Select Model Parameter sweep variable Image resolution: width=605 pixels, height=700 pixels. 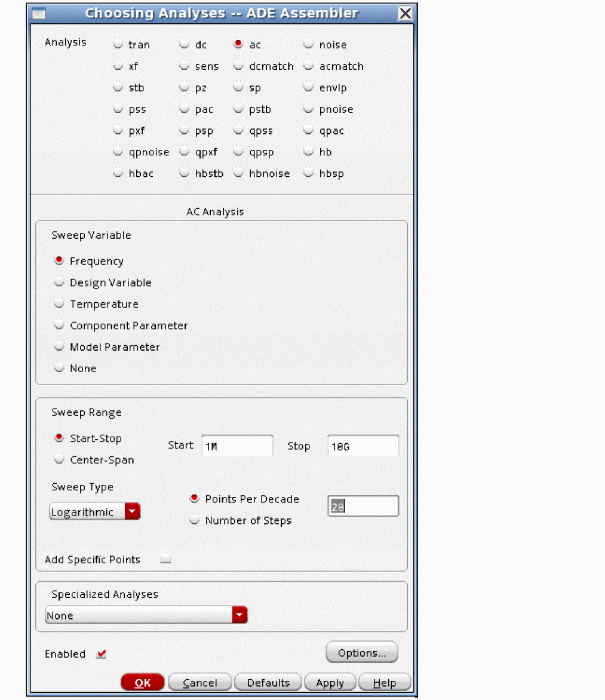(59, 346)
